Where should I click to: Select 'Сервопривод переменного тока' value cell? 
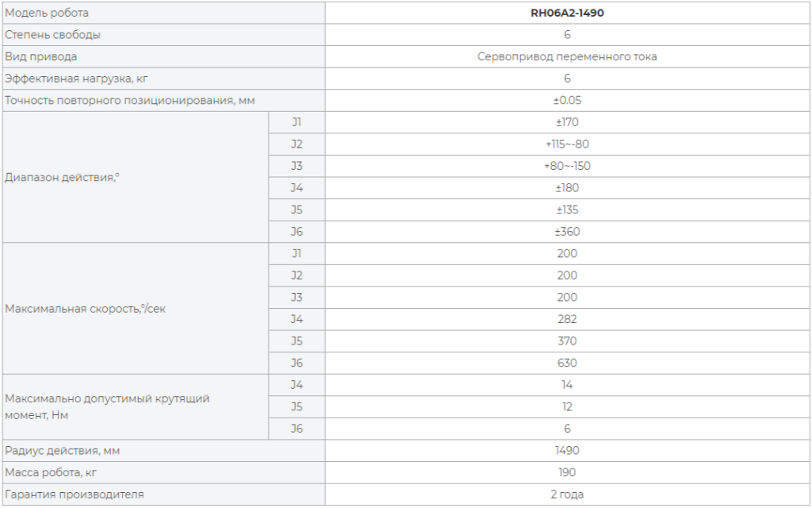click(568, 56)
